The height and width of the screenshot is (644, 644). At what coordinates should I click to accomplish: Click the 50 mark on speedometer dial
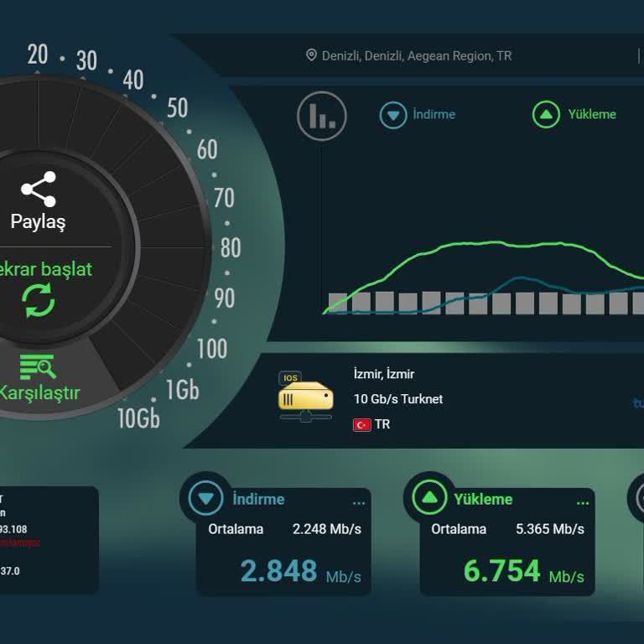pyautogui.click(x=177, y=108)
